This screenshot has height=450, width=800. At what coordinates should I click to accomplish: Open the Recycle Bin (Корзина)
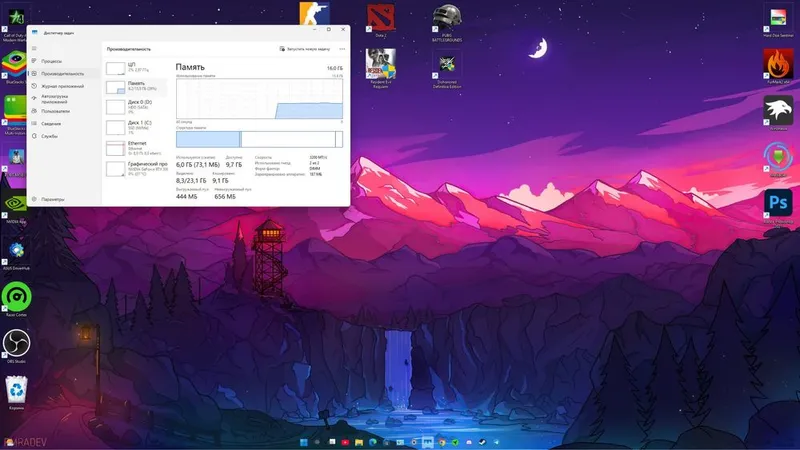pyautogui.click(x=16, y=392)
